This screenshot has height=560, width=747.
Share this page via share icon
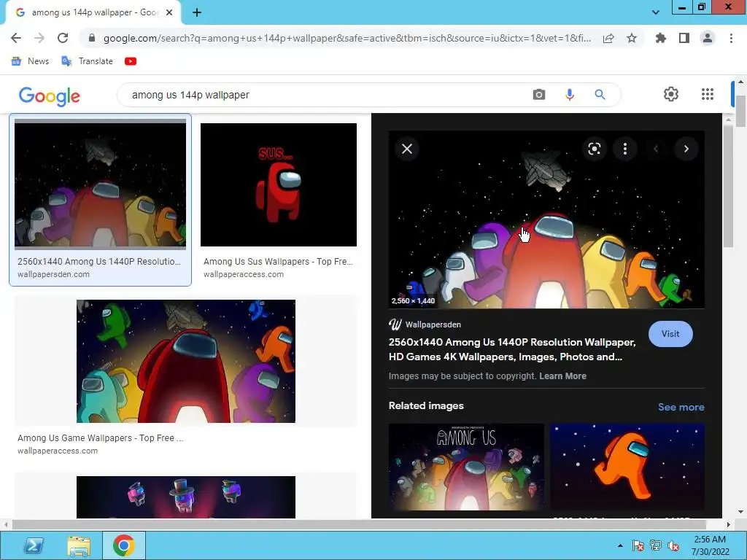[x=608, y=38]
